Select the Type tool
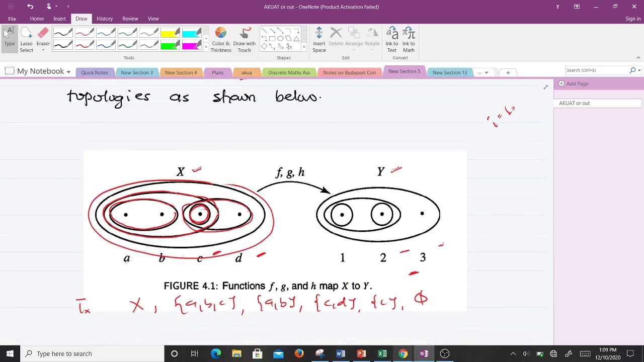The image size is (644, 362). pyautogui.click(x=10, y=38)
